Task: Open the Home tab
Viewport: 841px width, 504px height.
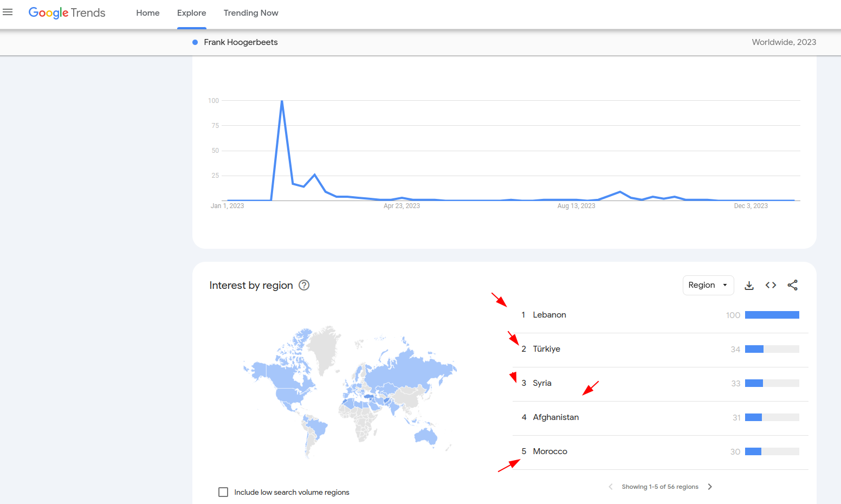Action: click(147, 13)
